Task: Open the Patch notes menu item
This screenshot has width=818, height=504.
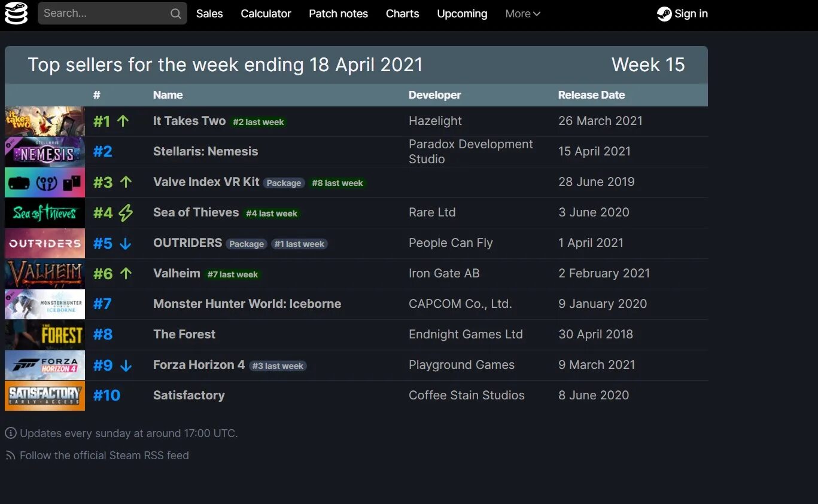Action: (338, 14)
